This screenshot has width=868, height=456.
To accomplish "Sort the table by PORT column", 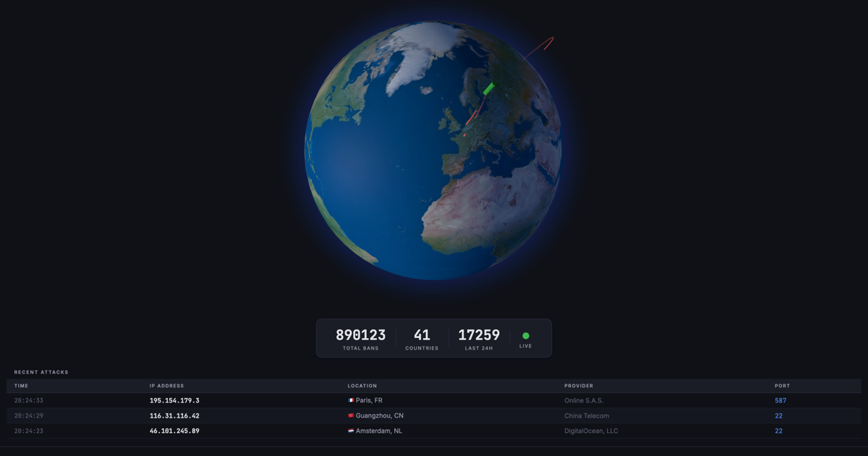I will coord(781,385).
